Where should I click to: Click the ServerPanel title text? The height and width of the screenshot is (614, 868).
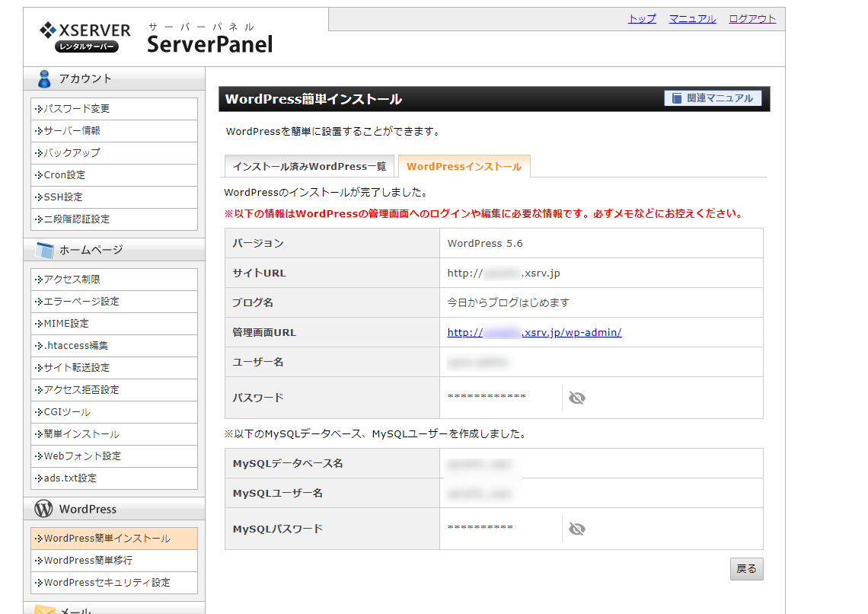210,44
